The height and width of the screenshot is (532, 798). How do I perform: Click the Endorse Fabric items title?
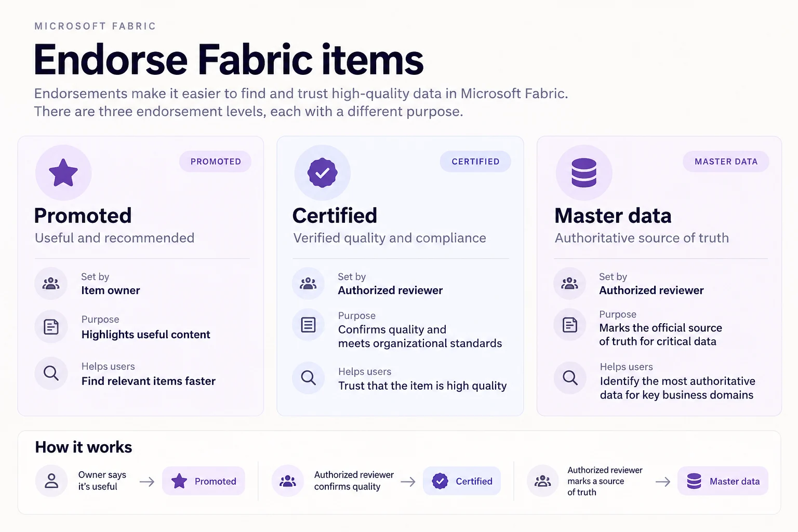(229, 59)
